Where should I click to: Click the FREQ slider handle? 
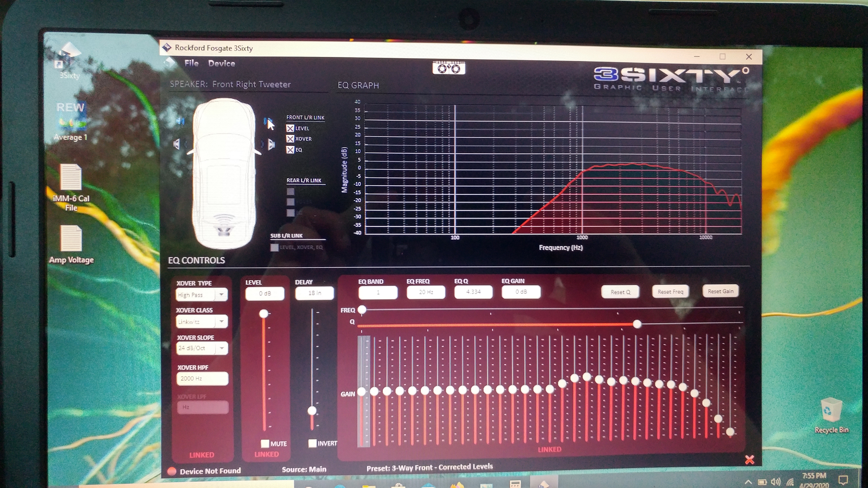point(362,310)
